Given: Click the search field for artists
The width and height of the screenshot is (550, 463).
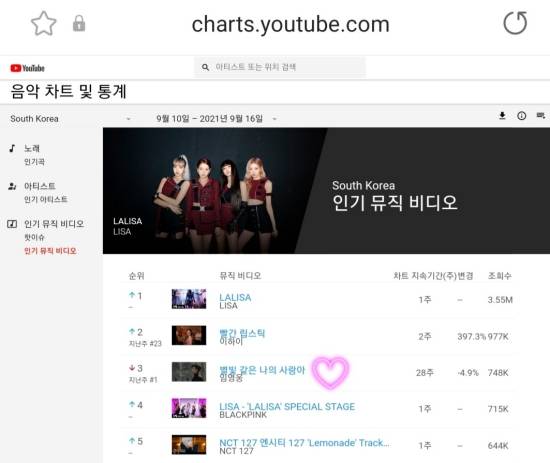Looking at the screenshot, I should [x=280, y=67].
